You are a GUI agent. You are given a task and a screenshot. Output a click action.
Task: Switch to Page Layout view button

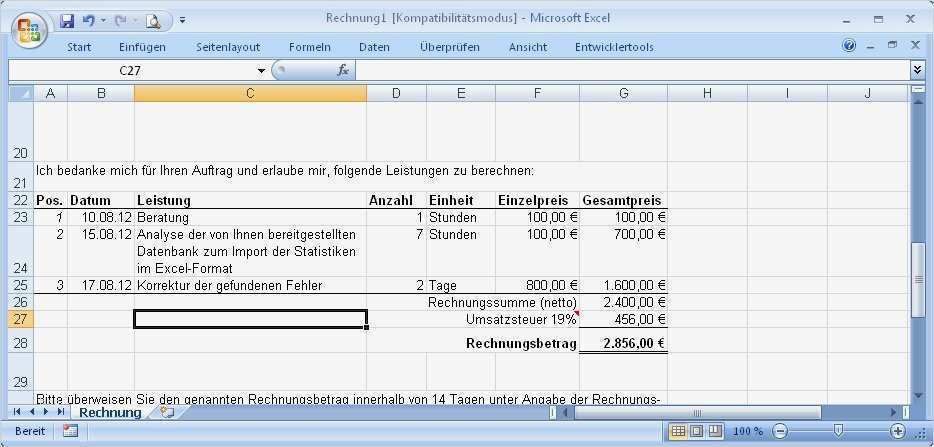point(696,431)
